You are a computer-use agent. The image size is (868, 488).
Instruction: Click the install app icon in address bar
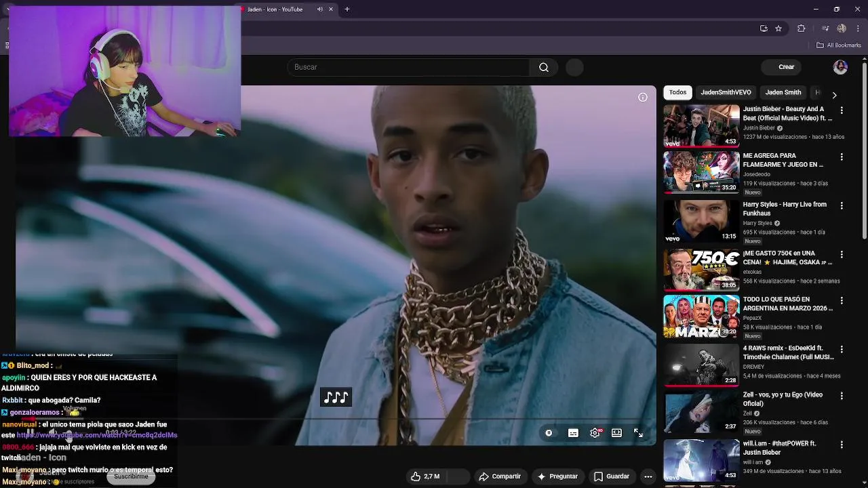click(764, 28)
